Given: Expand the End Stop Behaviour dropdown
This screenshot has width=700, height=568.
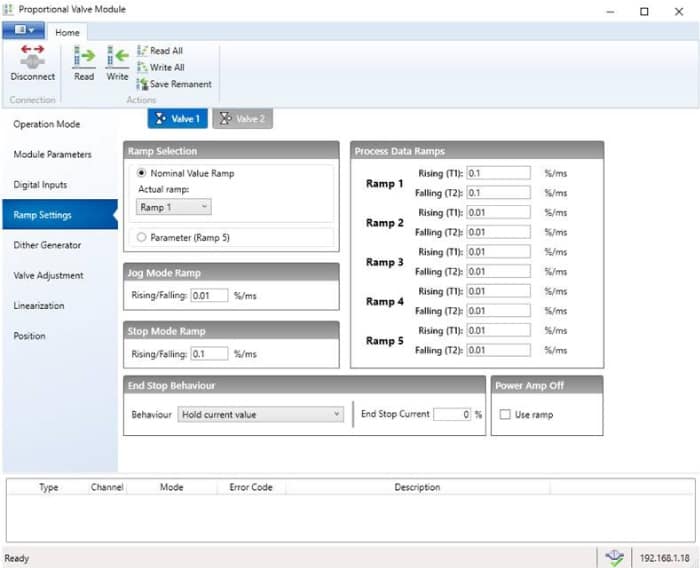Looking at the screenshot, I should pos(260,414).
